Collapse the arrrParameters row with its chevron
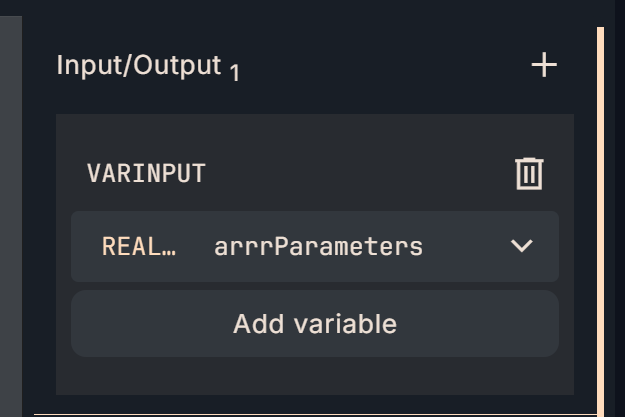Screen dimensions: 625x417 pos(521,246)
